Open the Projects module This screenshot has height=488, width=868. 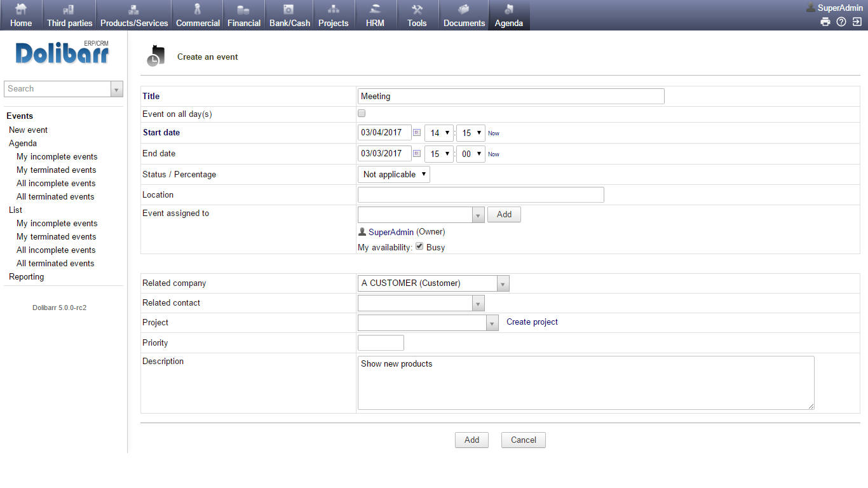pos(334,15)
